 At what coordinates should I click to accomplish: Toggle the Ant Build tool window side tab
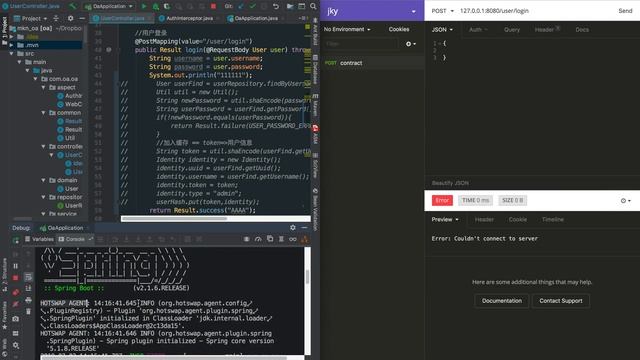click(315, 32)
